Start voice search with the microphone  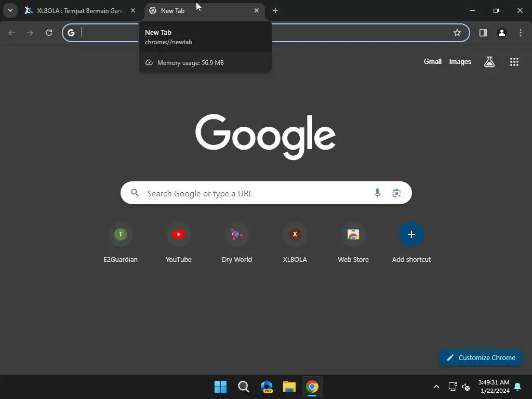point(377,193)
